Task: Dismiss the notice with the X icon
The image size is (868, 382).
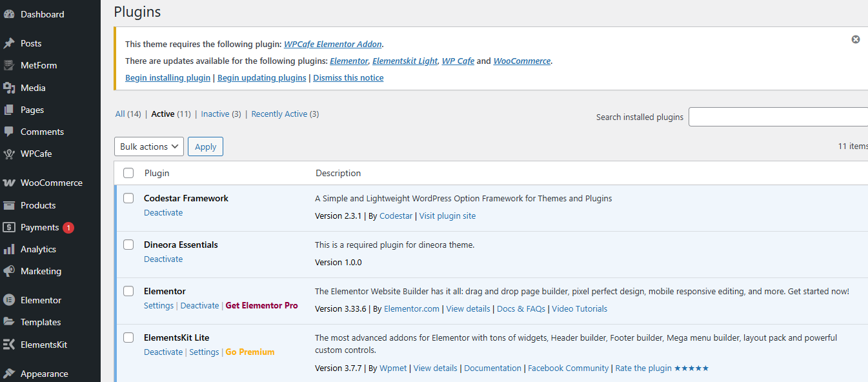Action: [x=856, y=39]
